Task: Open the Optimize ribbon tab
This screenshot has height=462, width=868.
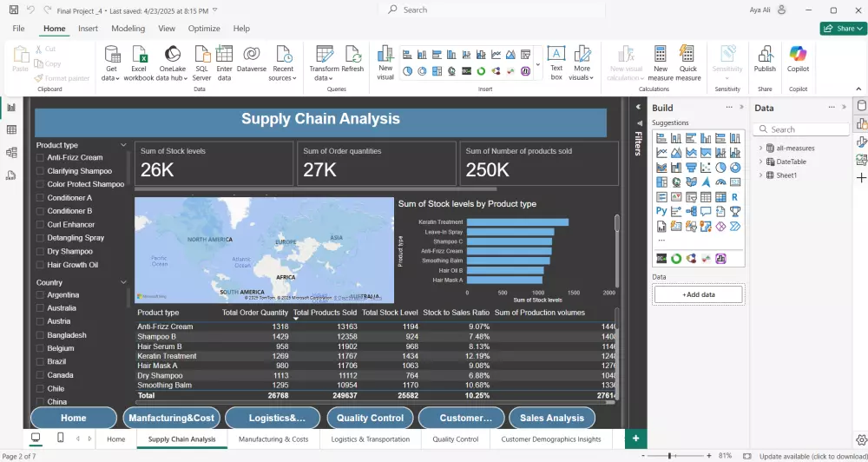Action: 204,29
